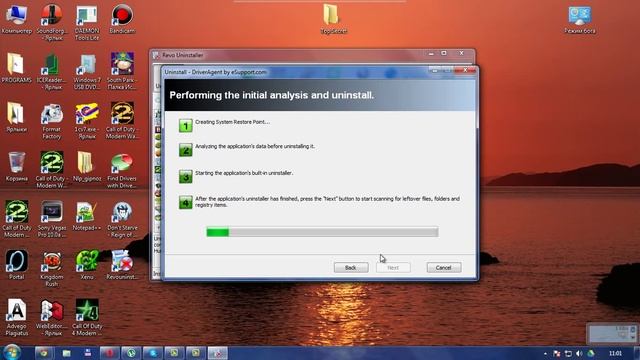
Task: Select the Revouninst... desktop shortcut
Action: pos(122,265)
